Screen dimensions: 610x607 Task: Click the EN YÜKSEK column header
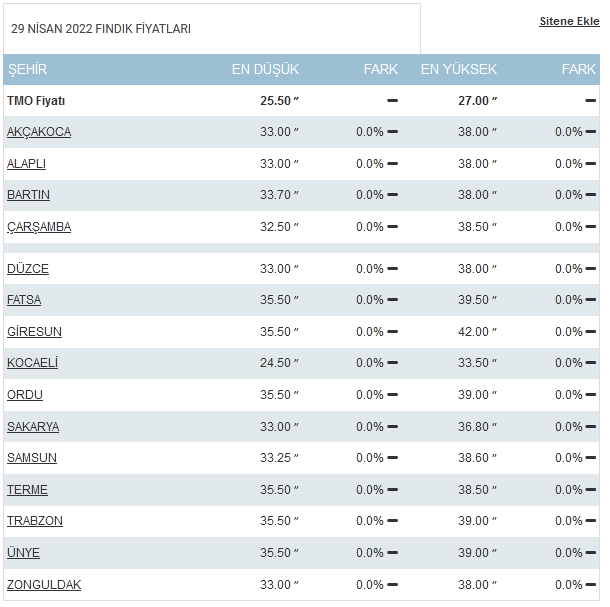(x=459, y=69)
